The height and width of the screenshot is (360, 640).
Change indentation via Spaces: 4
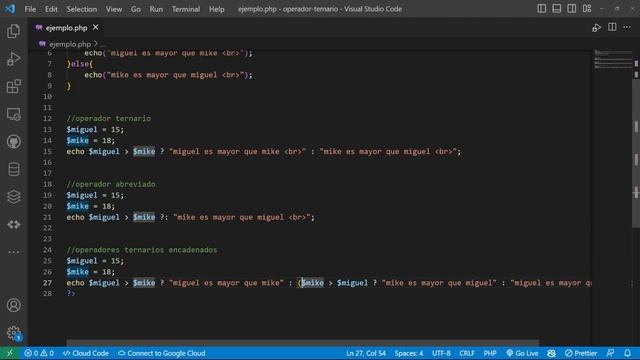click(409, 353)
